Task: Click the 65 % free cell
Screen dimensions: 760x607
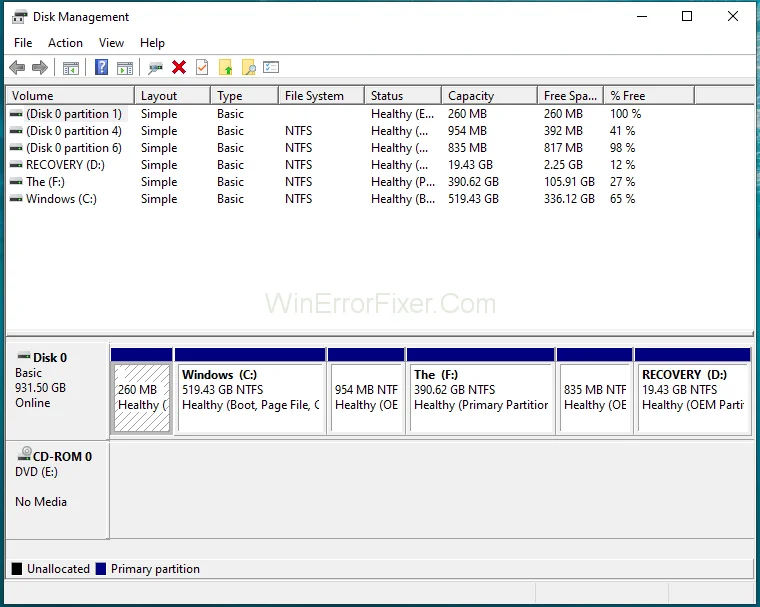Action: point(622,199)
